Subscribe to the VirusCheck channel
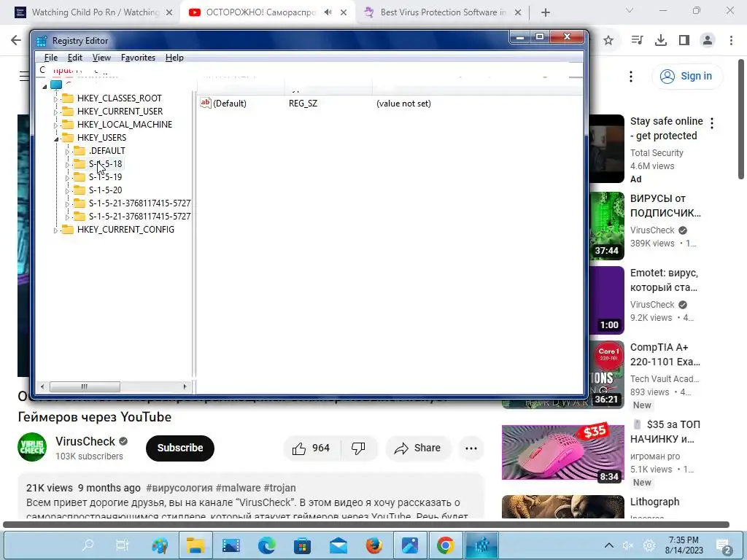Screen dimensions: 747x560 point(180,448)
